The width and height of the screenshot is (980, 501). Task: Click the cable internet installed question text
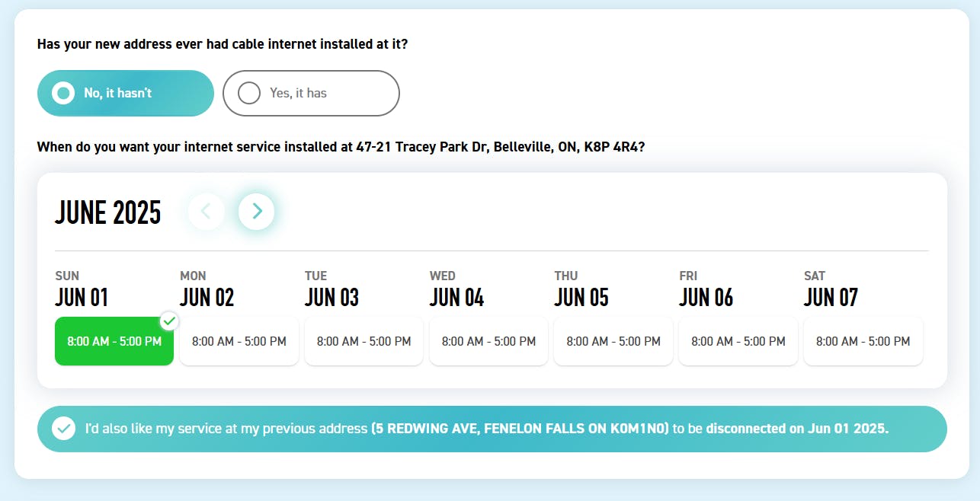click(x=223, y=44)
